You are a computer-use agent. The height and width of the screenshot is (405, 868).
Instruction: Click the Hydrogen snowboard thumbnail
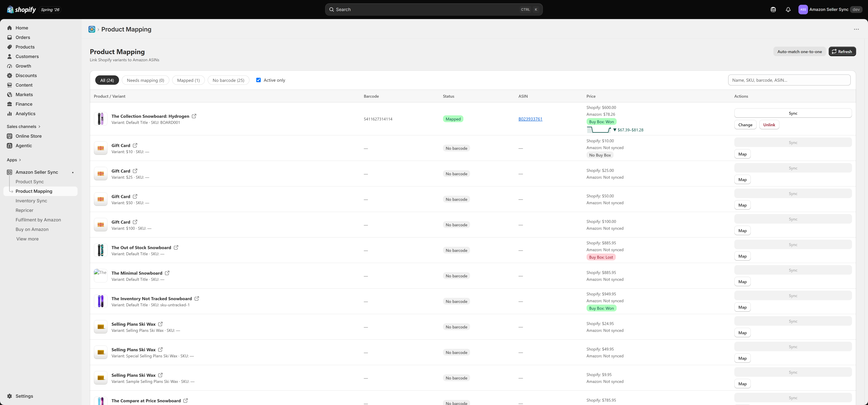pyautogui.click(x=100, y=119)
